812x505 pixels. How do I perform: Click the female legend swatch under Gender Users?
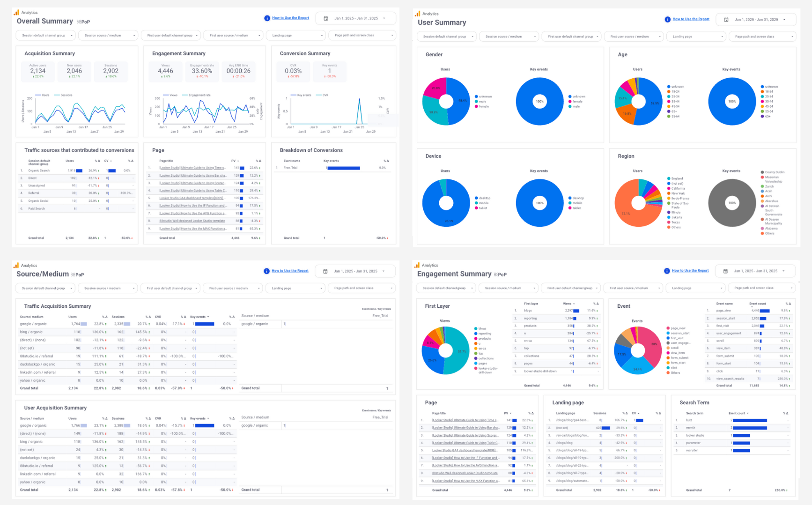[476, 106]
